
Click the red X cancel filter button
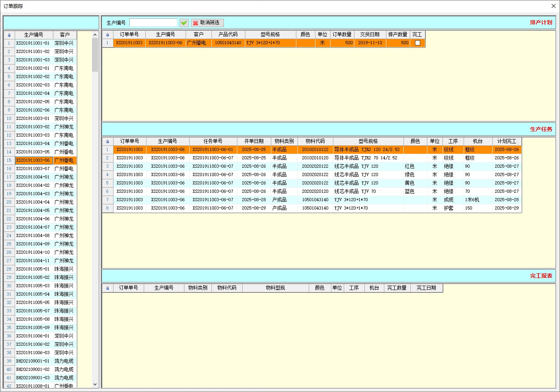207,23
